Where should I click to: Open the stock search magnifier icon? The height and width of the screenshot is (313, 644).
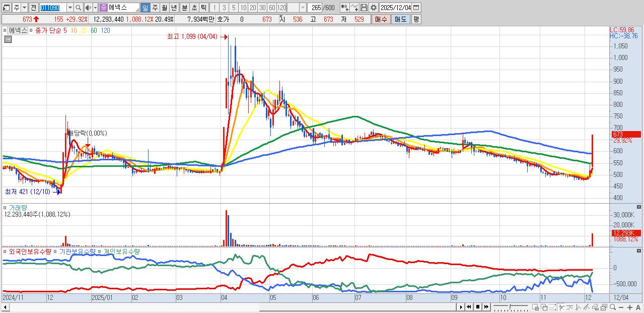[x=79, y=8]
